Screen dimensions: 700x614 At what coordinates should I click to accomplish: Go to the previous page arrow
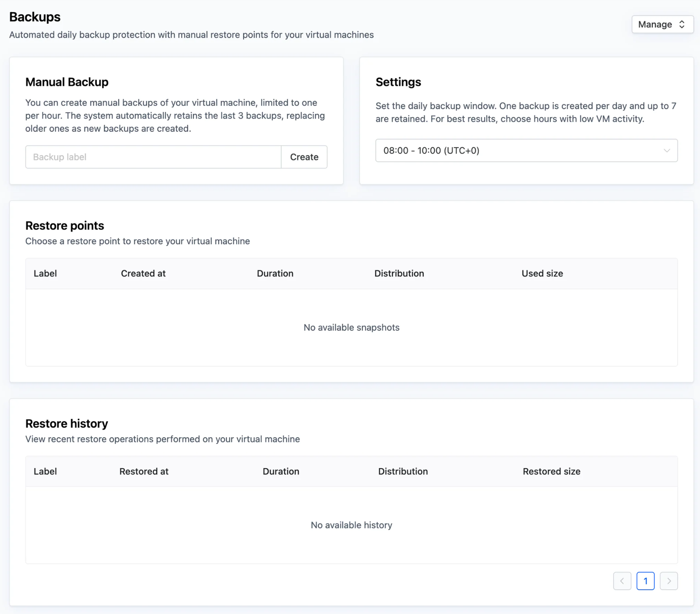[x=622, y=581]
